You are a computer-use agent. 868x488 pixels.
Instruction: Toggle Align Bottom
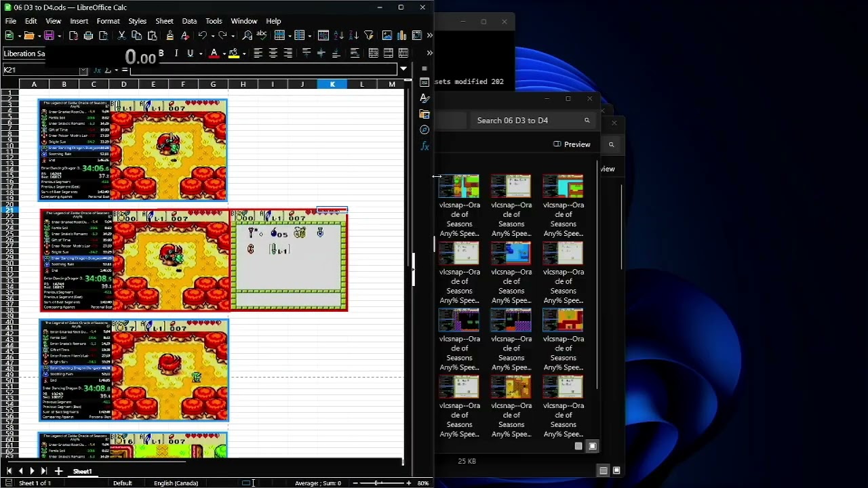coord(336,53)
